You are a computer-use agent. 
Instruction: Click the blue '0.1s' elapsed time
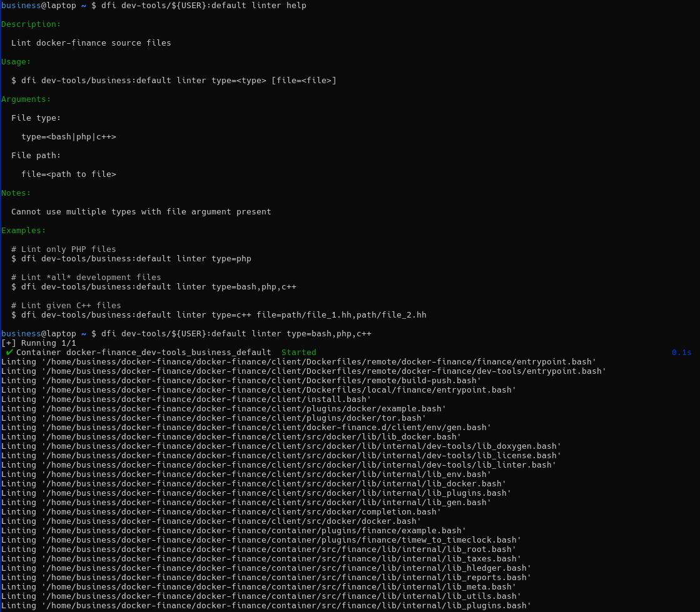(681, 353)
